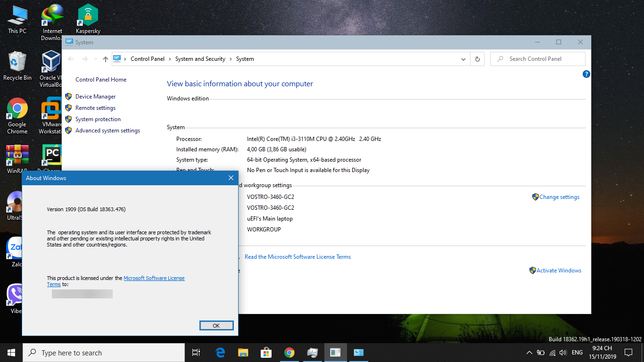Click the Windows Start button
Screen dimensions: 644x362
(x=11, y=353)
